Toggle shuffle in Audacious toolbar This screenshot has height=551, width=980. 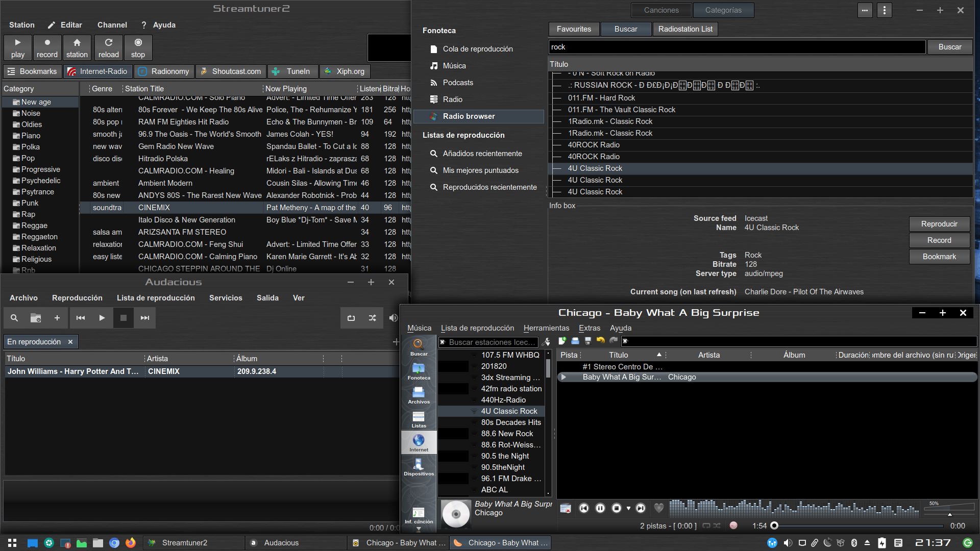[373, 318]
